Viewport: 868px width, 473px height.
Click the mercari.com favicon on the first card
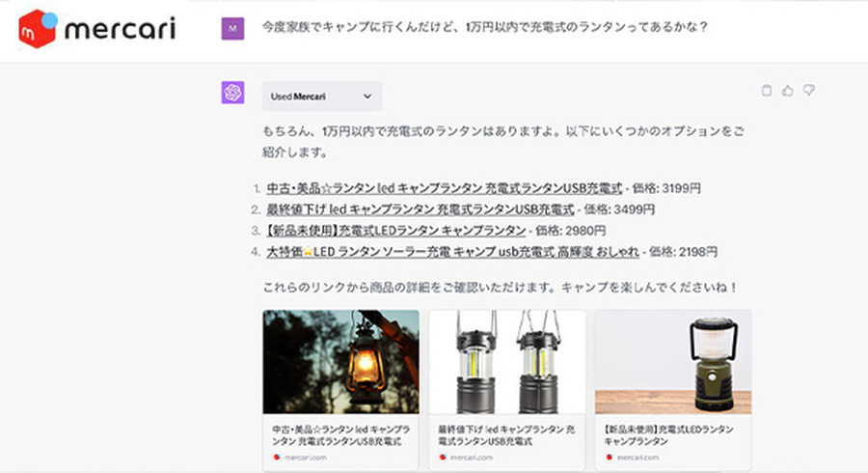(276, 457)
